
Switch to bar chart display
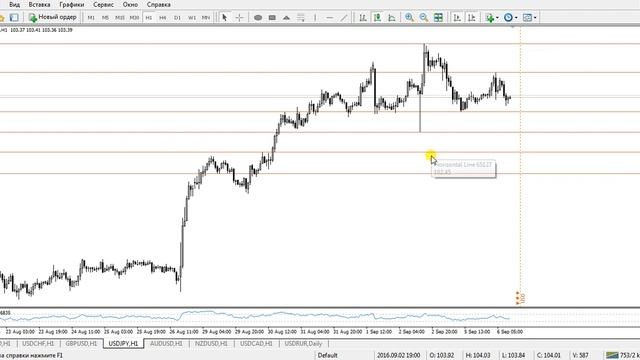(x=362, y=18)
